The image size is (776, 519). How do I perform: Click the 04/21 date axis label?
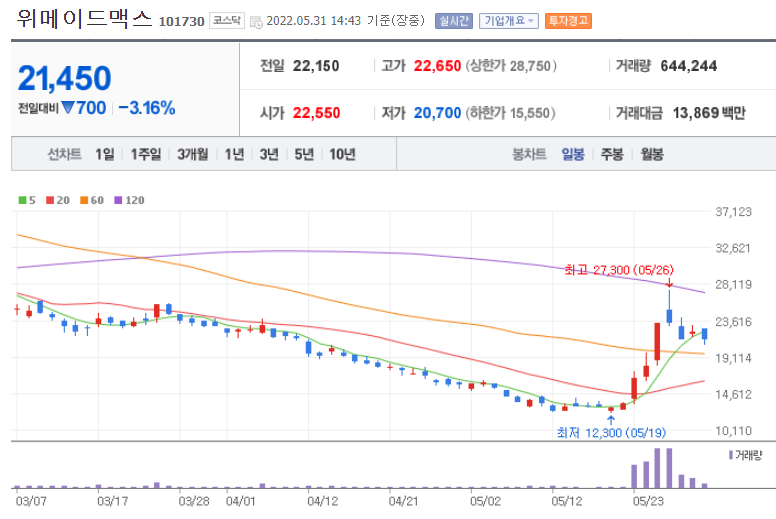coord(403,501)
